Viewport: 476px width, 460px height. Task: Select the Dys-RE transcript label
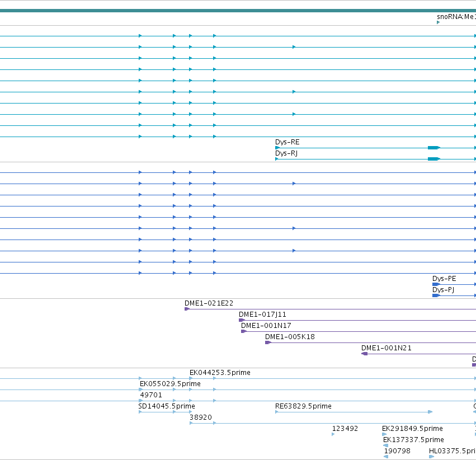point(287,142)
